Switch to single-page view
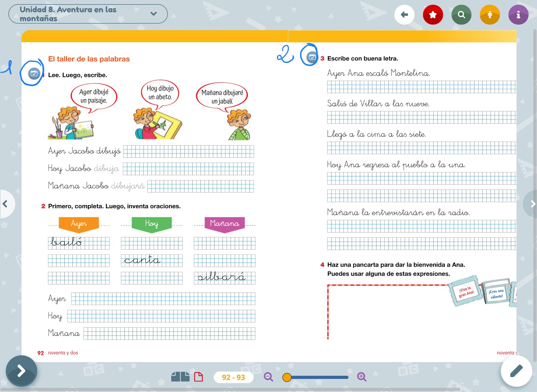The width and height of the screenshot is (537, 392). [199, 377]
